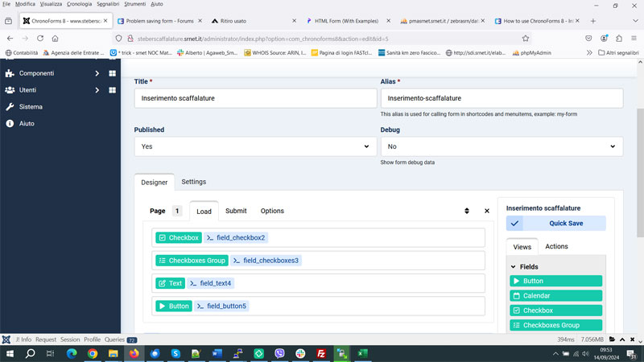Open the Published dropdown set to Yes
The width and height of the screenshot is (644, 362).
[x=255, y=146]
